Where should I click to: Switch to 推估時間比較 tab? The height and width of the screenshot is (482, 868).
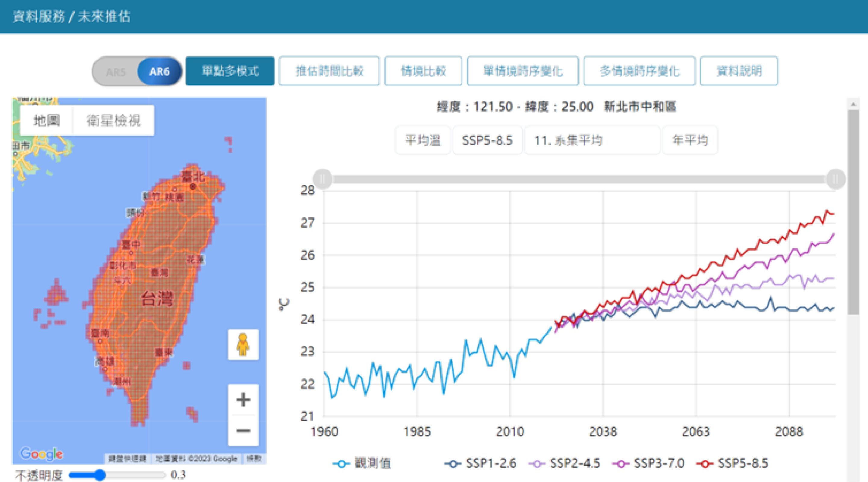(329, 71)
